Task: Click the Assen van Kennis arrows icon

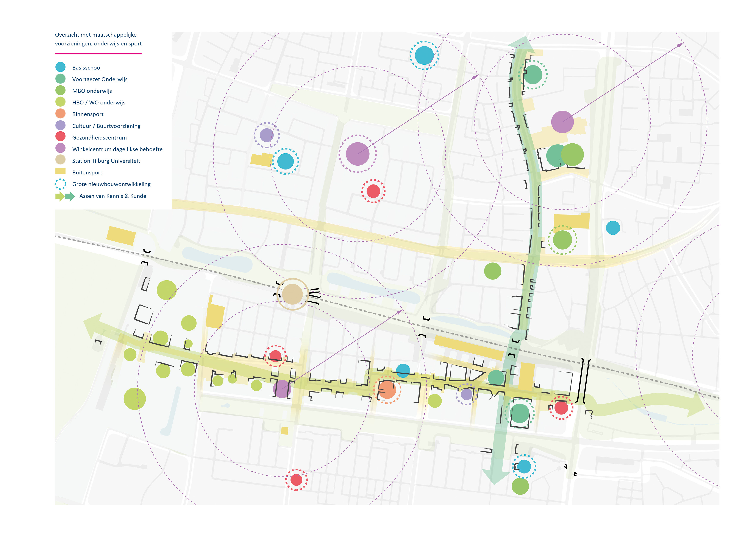Action: pos(65,196)
